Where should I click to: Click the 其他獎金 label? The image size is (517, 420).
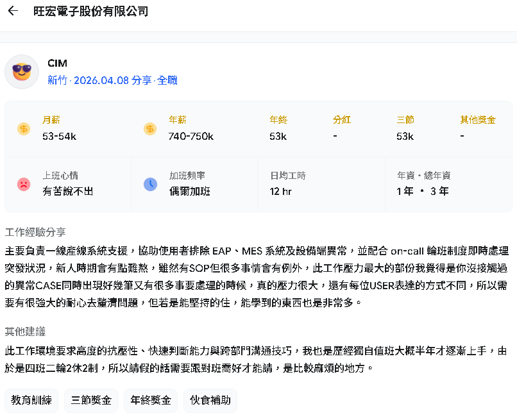(x=478, y=120)
